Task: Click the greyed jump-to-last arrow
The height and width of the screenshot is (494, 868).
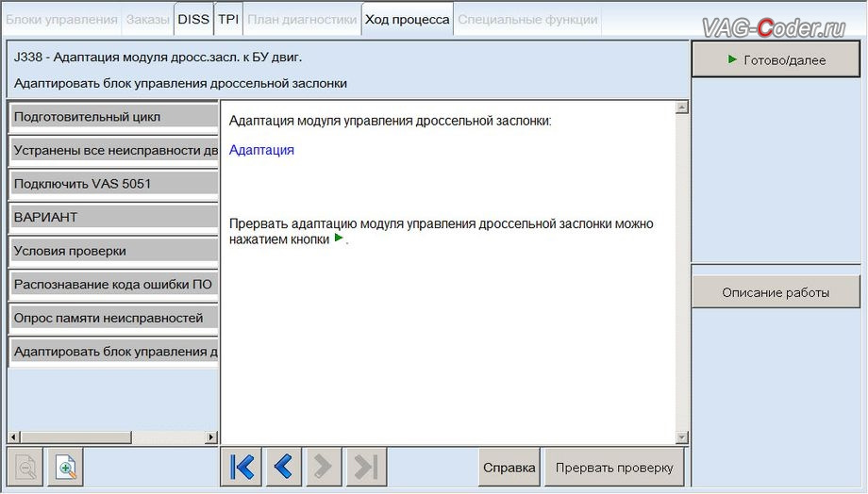Action: (366, 467)
